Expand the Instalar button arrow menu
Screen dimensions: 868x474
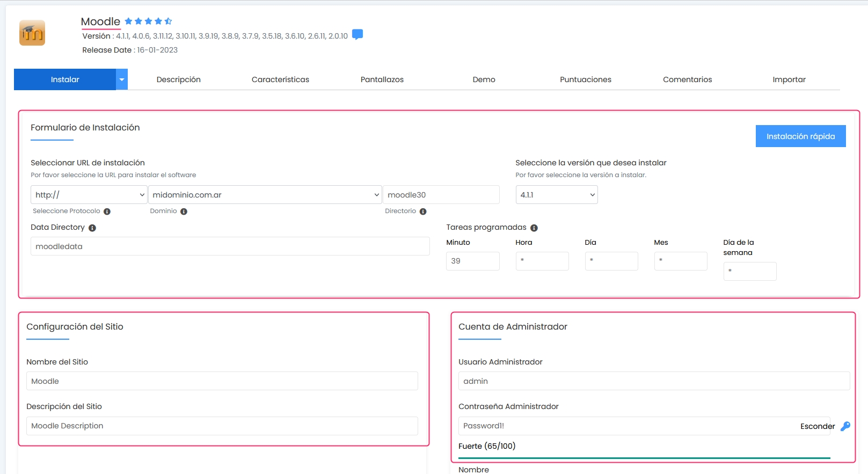click(122, 79)
